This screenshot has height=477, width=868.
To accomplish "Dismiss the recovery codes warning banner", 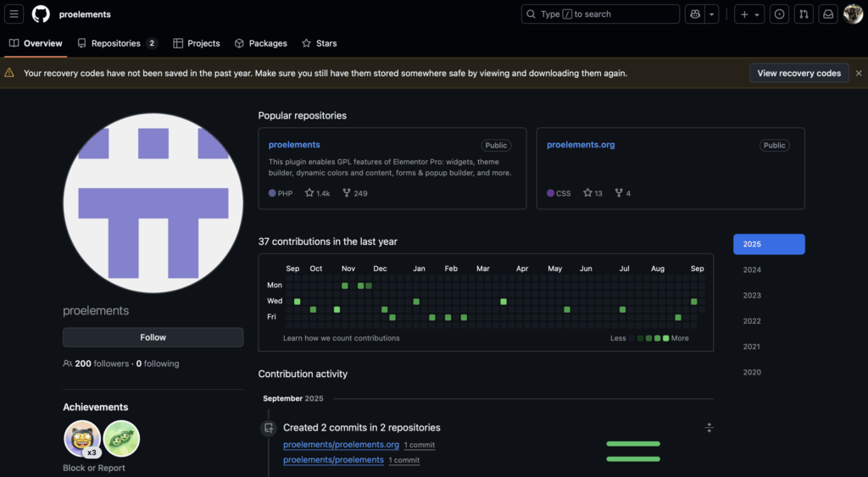I will tap(858, 74).
